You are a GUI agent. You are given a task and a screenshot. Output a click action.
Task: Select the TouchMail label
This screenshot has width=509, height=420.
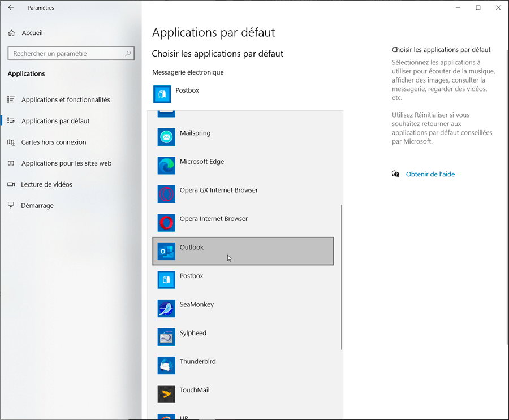pos(195,390)
